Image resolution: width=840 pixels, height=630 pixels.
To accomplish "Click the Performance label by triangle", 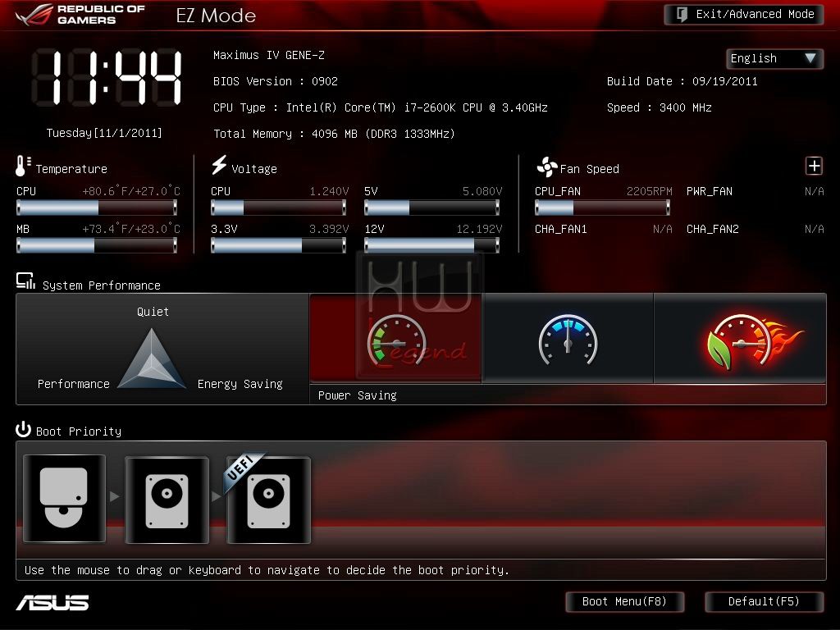I will tap(73, 384).
